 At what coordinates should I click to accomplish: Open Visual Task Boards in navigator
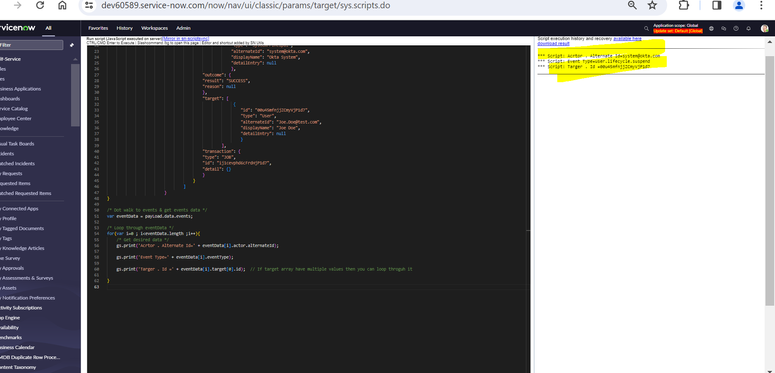pyautogui.click(x=17, y=144)
